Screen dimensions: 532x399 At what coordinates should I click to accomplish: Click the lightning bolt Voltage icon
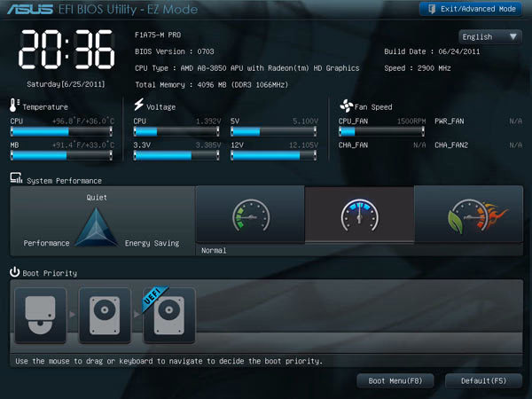click(138, 105)
